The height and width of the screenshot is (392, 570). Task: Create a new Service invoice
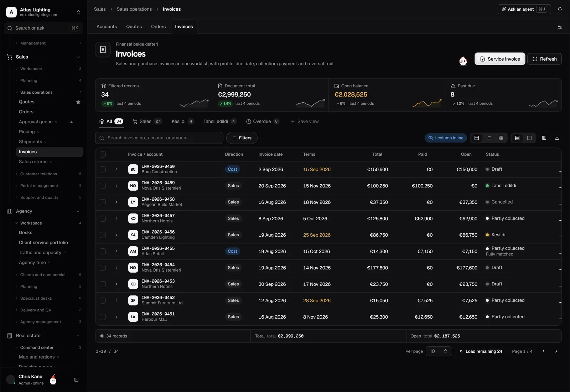pyautogui.click(x=500, y=59)
